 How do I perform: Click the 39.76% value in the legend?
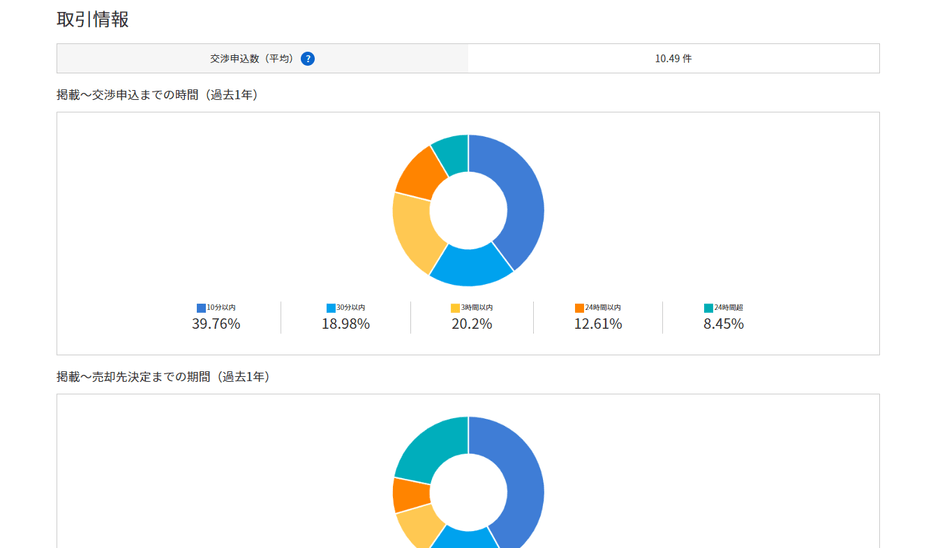pyautogui.click(x=216, y=324)
